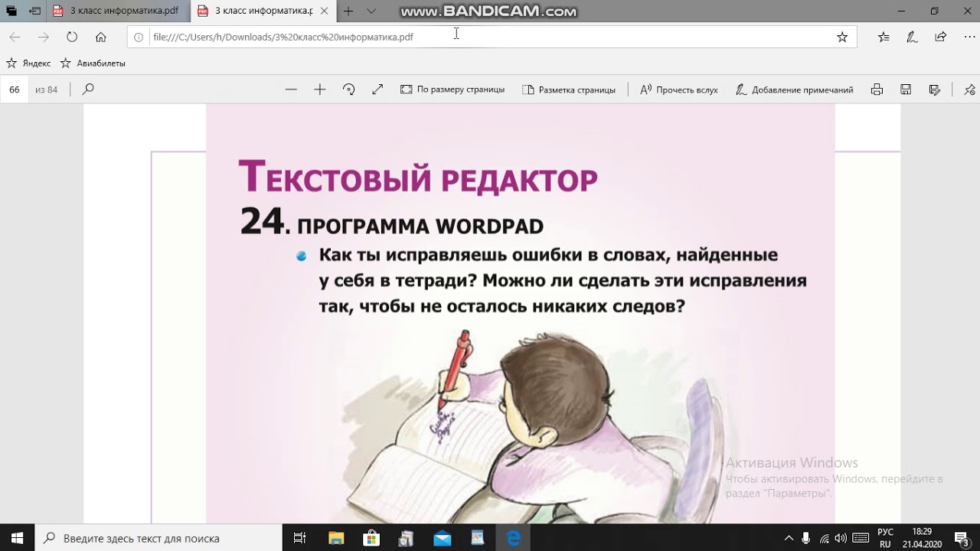Show tab previews chevron

tap(371, 11)
